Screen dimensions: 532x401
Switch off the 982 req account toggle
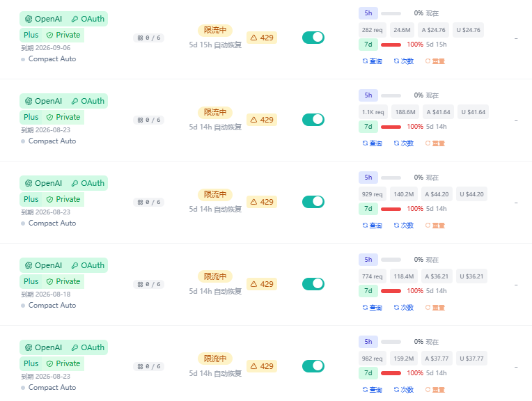point(313,366)
